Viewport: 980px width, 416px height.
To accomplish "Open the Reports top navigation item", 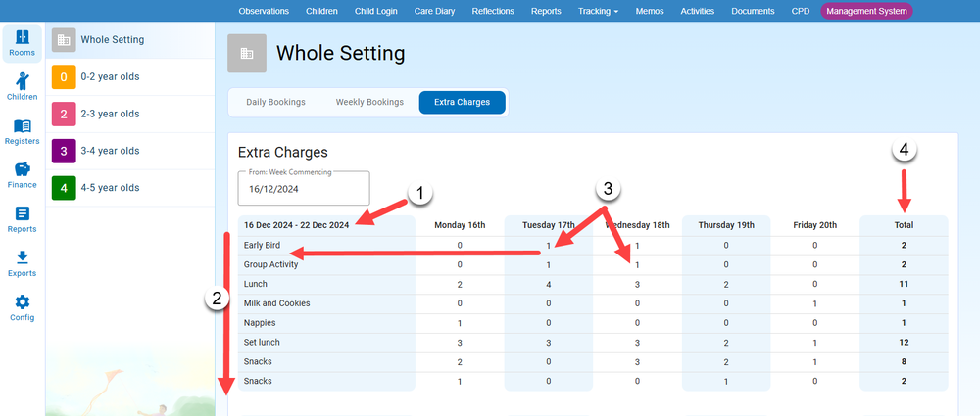I will tap(546, 11).
